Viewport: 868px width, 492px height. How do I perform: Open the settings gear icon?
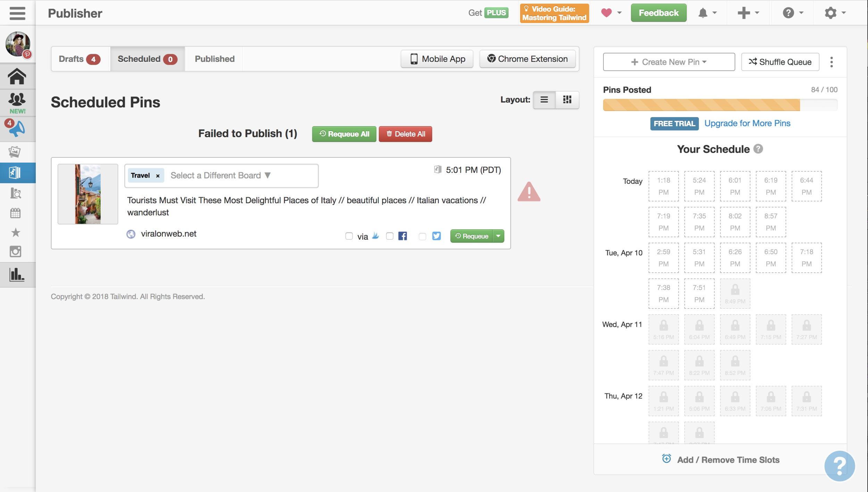[x=831, y=13]
